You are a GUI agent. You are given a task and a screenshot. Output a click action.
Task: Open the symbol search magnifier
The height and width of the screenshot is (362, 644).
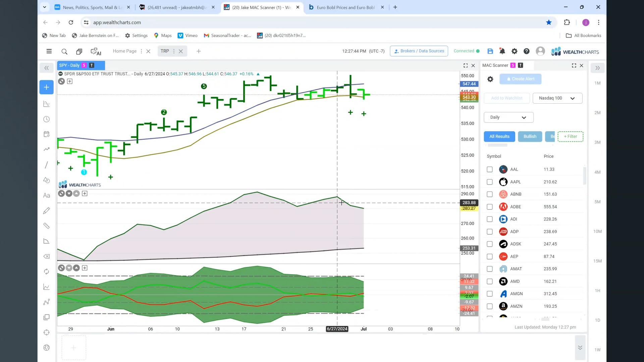coord(64,51)
